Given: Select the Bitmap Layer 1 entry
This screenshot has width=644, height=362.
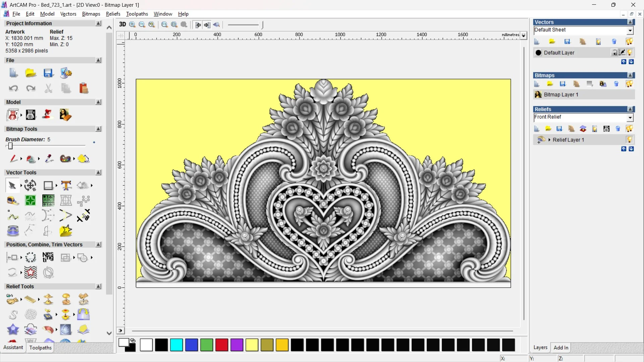Looking at the screenshot, I should pos(561,95).
